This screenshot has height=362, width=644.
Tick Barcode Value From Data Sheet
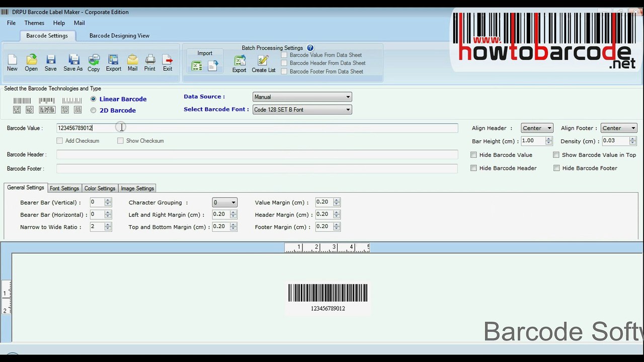284,55
